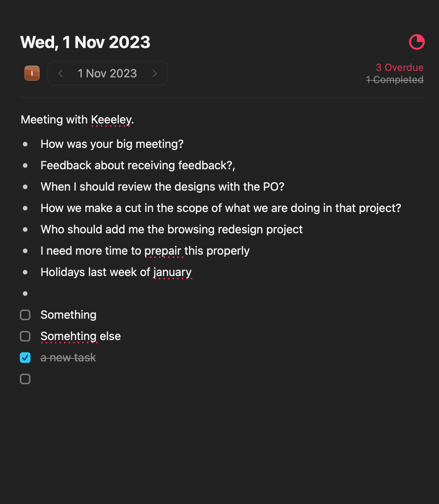Open the 1 Nov 2023 date picker
Screen dimensions: 439x504
point(107,73)
